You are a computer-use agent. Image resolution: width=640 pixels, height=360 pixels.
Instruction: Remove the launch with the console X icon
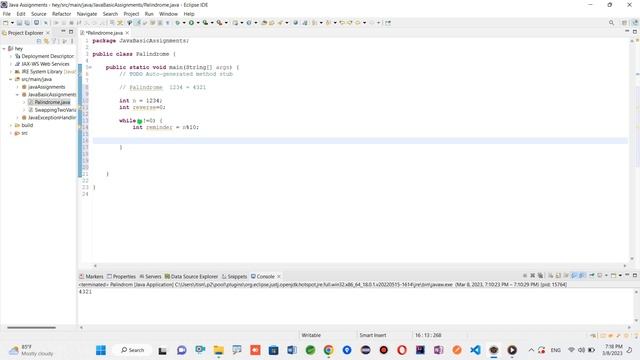[x=532, y=276]
